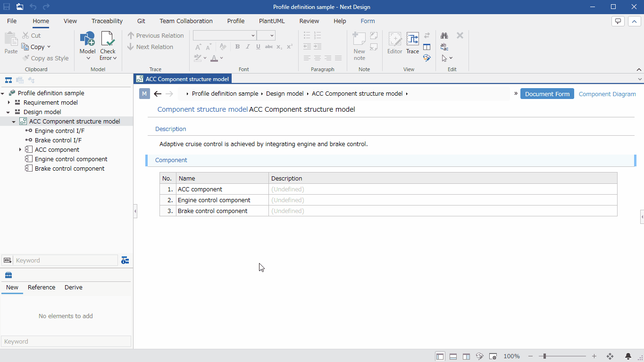Click the fit-to-screen arrows icon in status bar
Image resolution: width=644 pixels, height=362 pixels.
tap(610, 356)
